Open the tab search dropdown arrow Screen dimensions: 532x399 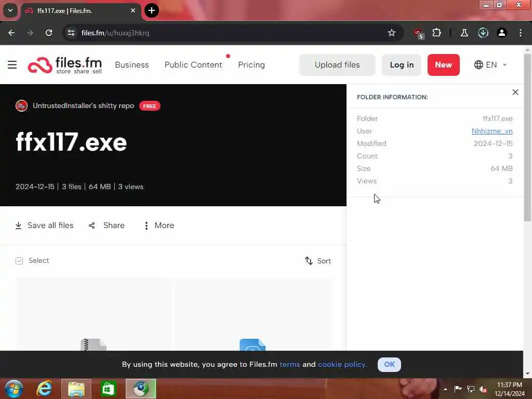click(x=10, y=10)
